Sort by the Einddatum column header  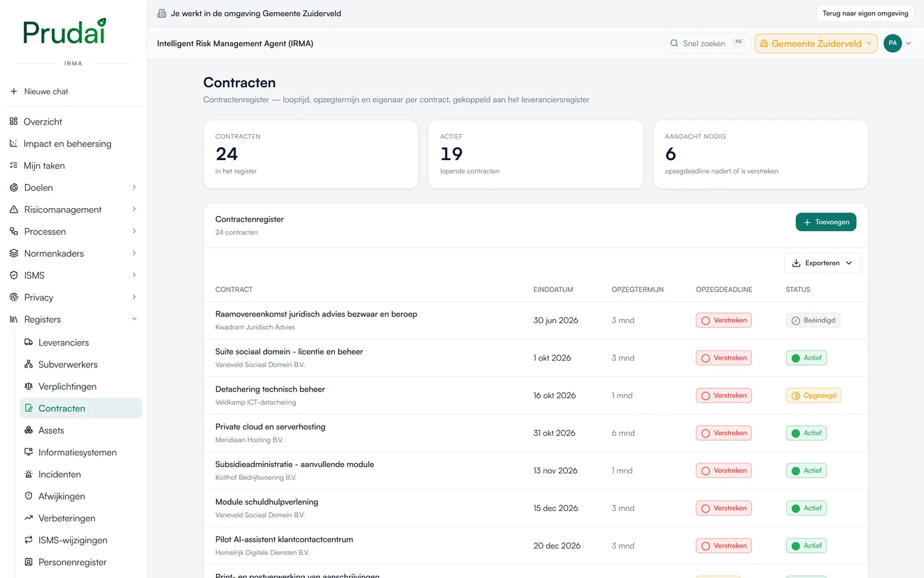click(553, 290)
